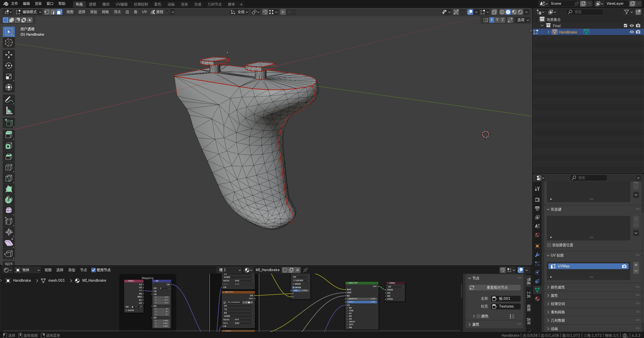Switch to solid viewport shading
This screenshot has width=644, height=338.
click(x=508, y=12)
